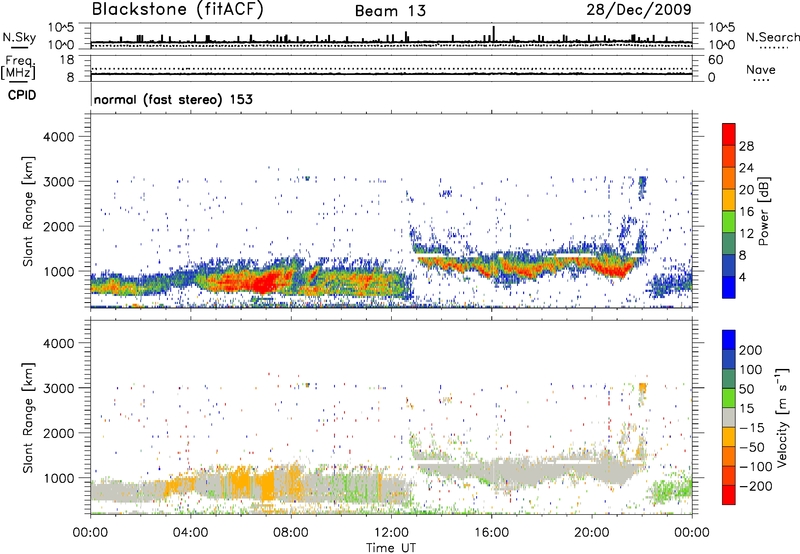Image resolution: width=800 pixels, height=554 pixels.
Task: Click the '18' frequency axis value
Action: tap(67, 60)
